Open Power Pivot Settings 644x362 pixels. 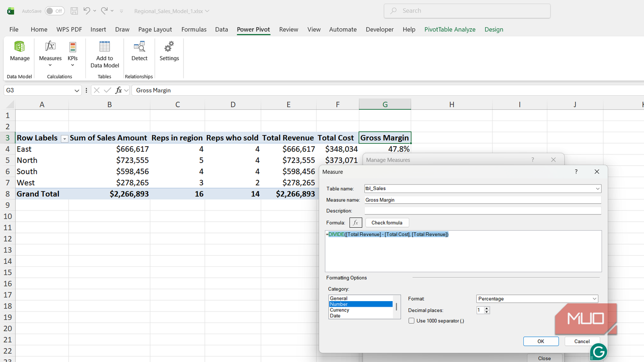click(169, 51)
